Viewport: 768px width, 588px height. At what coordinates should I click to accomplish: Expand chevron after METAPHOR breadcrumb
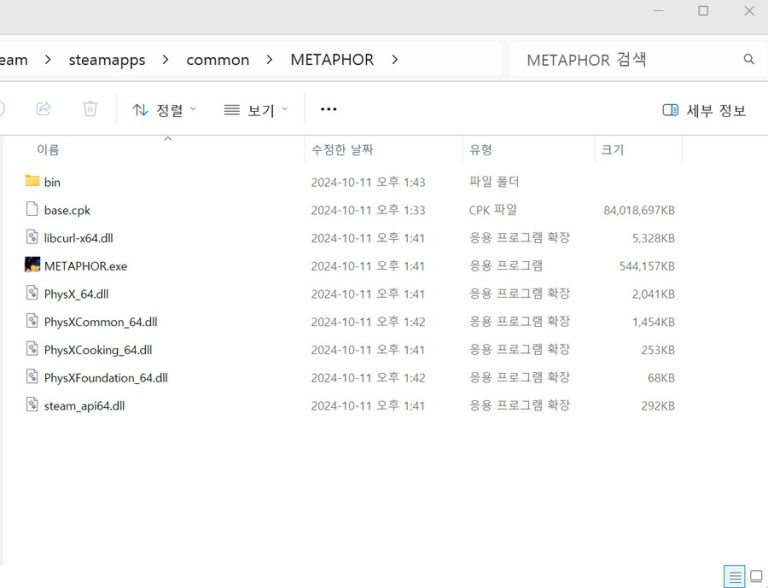pos(395,60)
